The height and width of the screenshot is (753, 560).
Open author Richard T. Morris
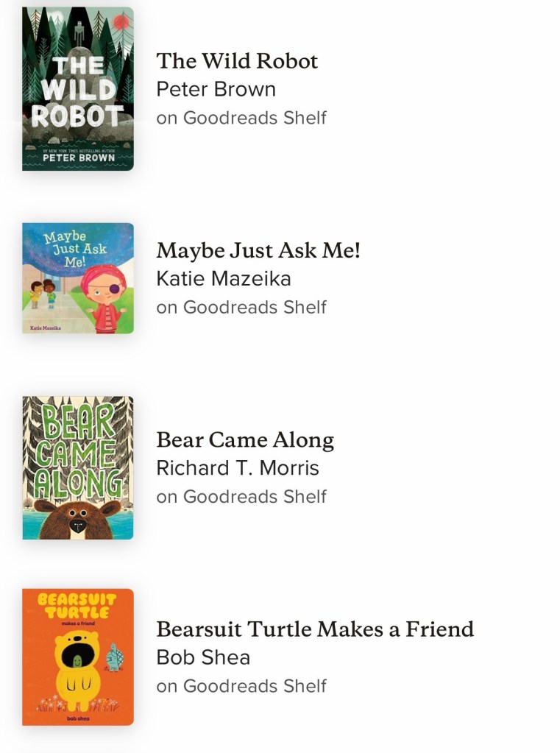[x=238, y=468]
